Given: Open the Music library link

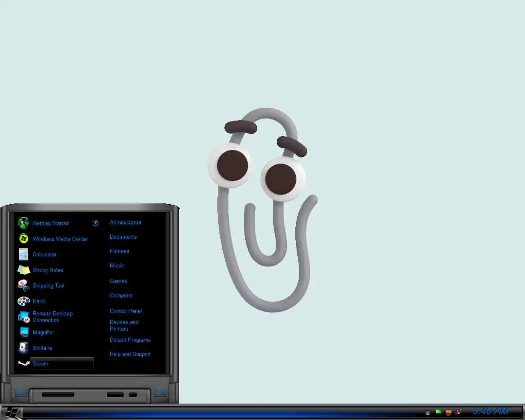Looking at the screenshot, I should (117, 265).
